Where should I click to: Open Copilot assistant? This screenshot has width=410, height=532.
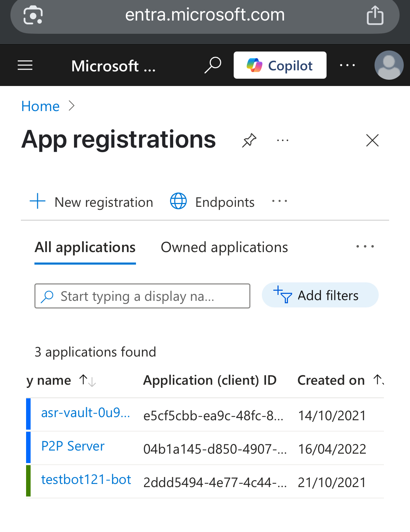(x=280, y=65)
